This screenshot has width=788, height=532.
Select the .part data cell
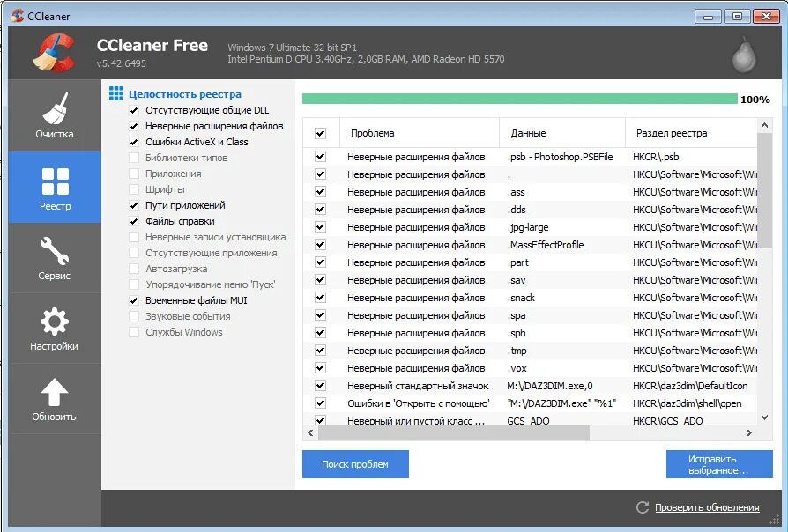pyautogui.click(x=517, y=262)
